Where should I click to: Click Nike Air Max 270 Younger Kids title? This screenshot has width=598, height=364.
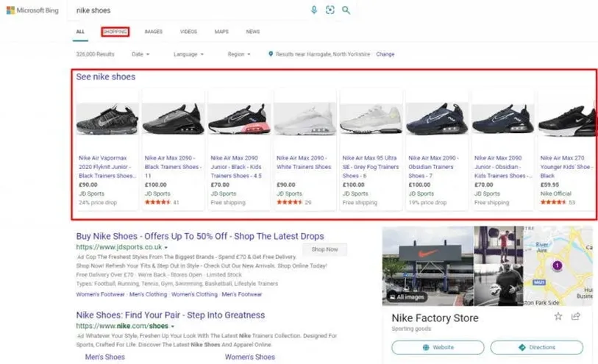(x=566, y=167)
